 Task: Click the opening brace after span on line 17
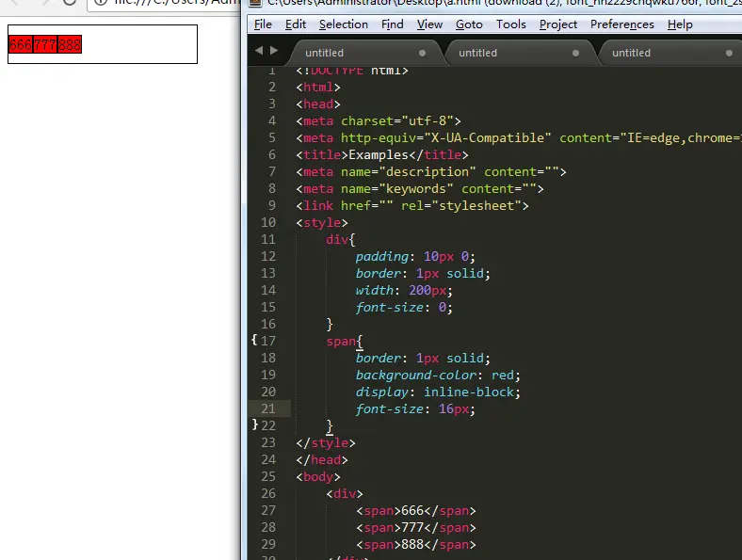tap(359, 342)
